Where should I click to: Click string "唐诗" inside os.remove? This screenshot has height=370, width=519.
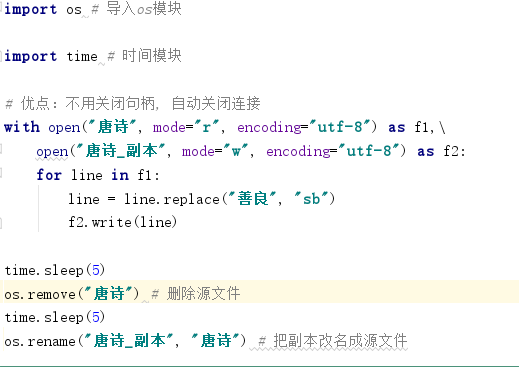pos(109,293)
